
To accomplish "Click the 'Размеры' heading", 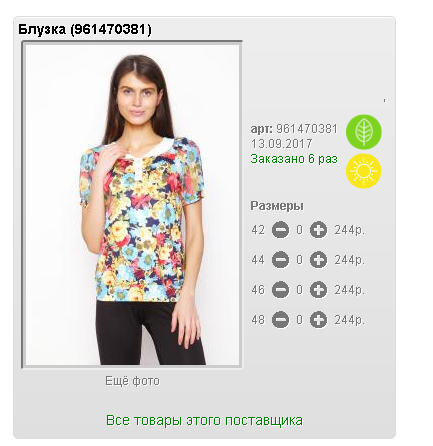I will point(277,206).
